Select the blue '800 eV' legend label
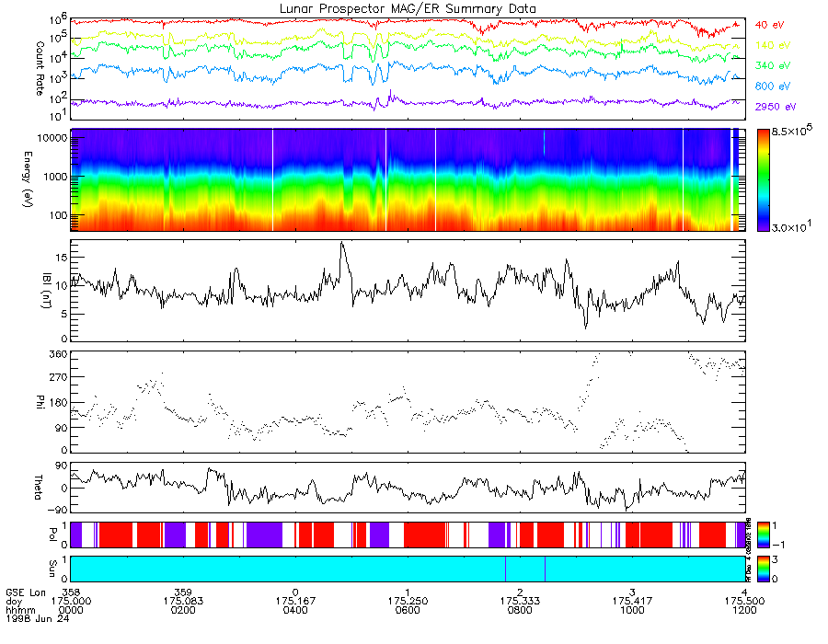Image resolution: width=828 pixels, height=644 pixels. point(773,86)
